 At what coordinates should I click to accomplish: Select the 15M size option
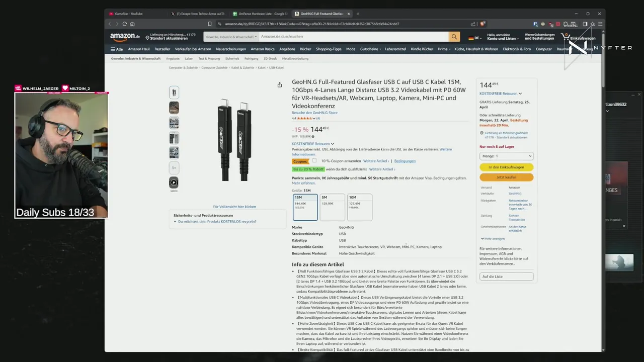(305, 207)
